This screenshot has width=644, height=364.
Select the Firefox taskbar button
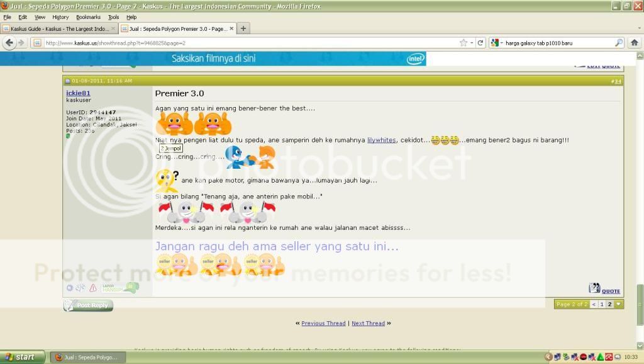coord(88,357)
